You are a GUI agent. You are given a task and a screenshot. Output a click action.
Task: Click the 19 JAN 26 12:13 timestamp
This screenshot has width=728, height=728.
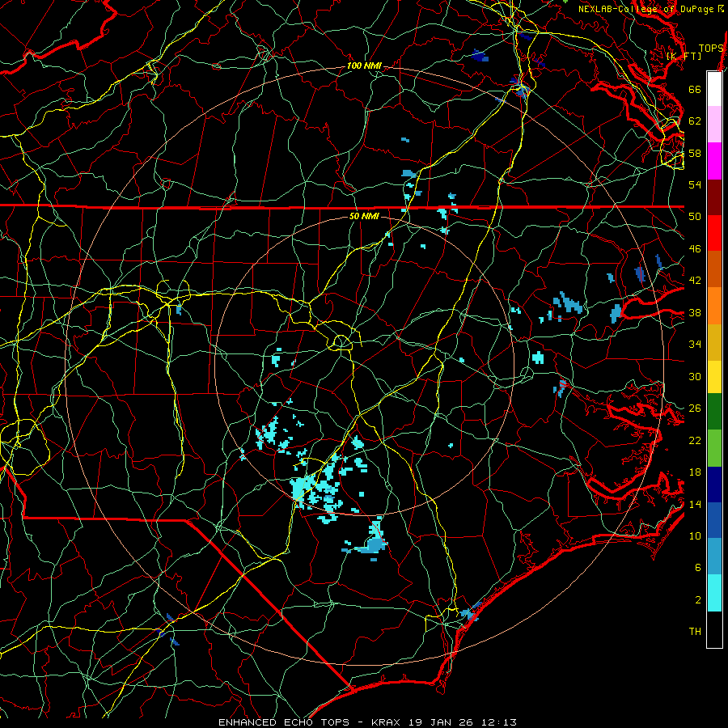coord(463,722)
